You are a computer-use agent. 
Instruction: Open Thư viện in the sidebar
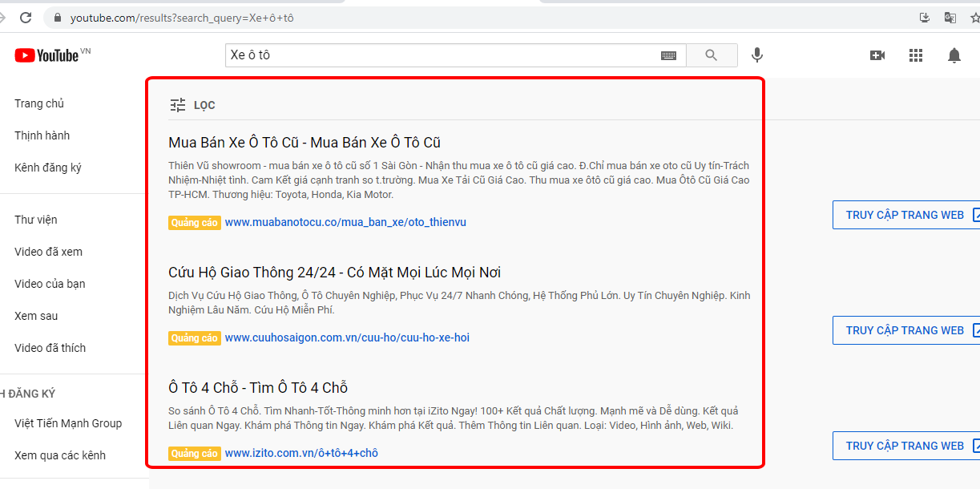pyautogui.click(x=36, y=220)
